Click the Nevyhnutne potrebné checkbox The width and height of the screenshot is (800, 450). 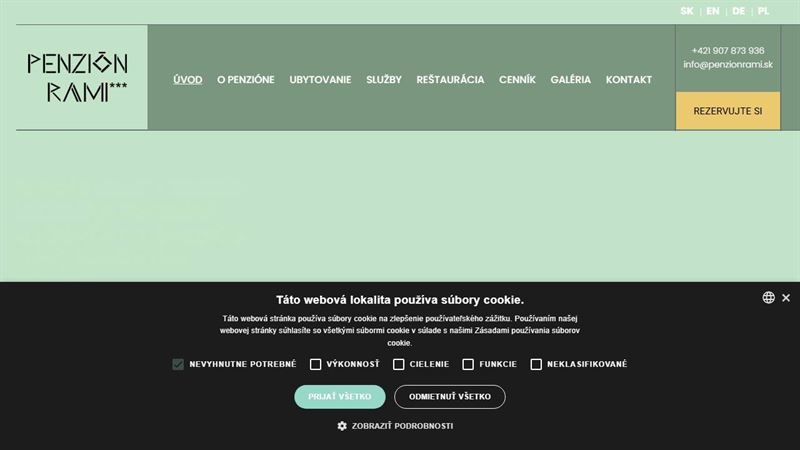[x=178, y=364]
